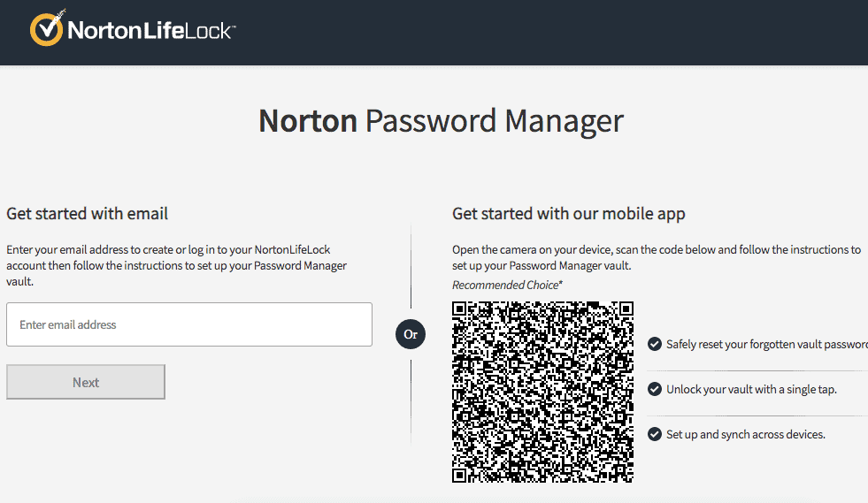Viewport: 868px width, 503px height.
Task: Click the mobile app QR code
Action: 542,392
